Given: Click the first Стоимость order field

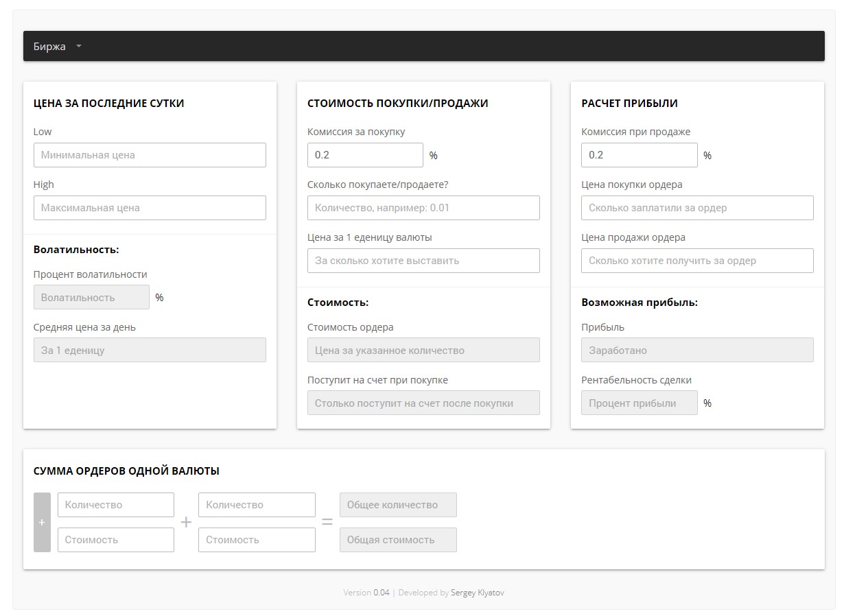Looking at the screenshot, I should point(116,540).
